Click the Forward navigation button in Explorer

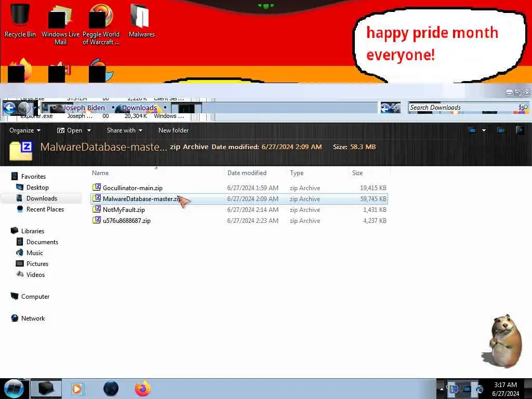(23, 108)
